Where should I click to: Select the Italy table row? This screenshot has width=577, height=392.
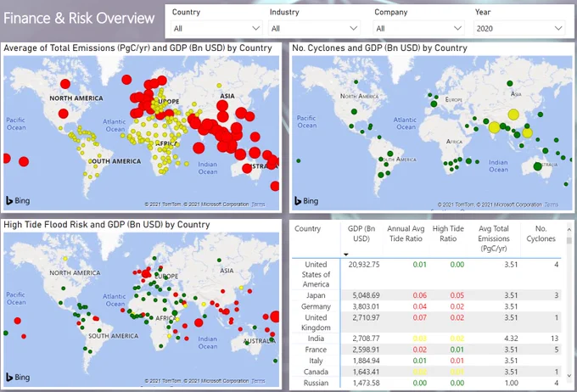(x=427, y=361)
